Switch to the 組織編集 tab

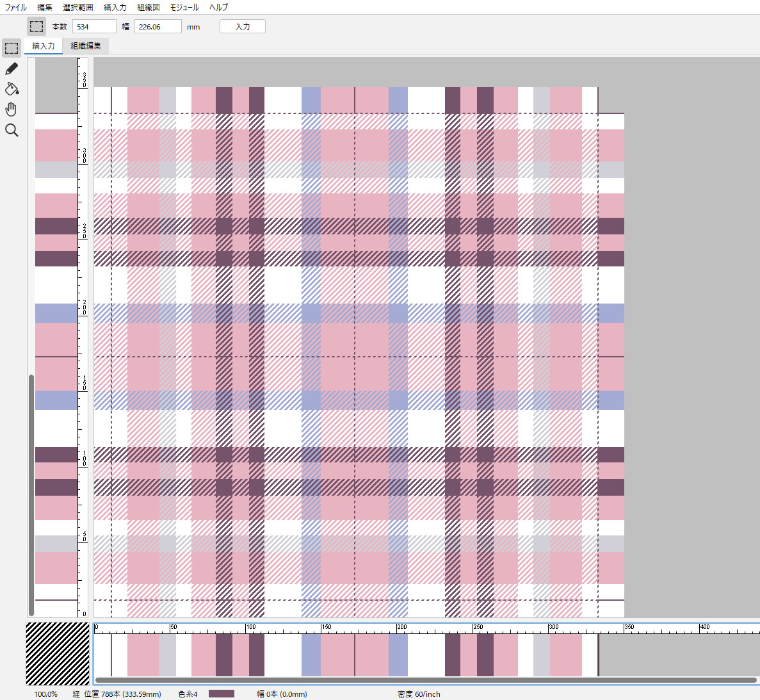pos(86,46)
